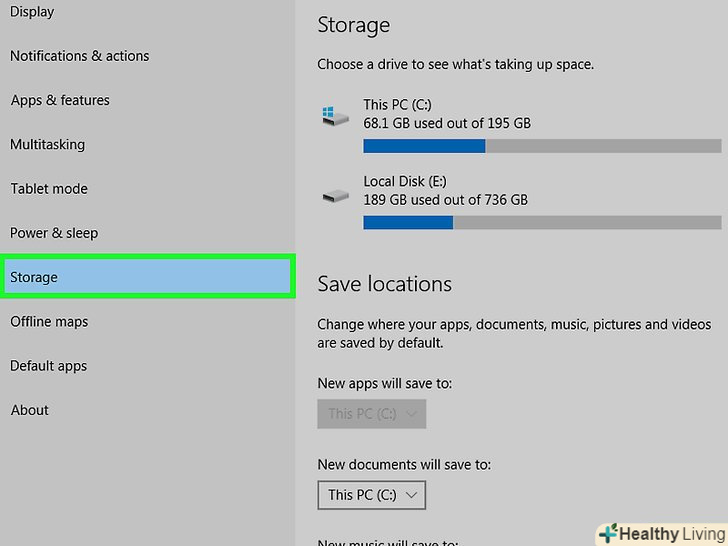Go to Default apps settings
Screen dimensions: 728x546
click(48, 366)
